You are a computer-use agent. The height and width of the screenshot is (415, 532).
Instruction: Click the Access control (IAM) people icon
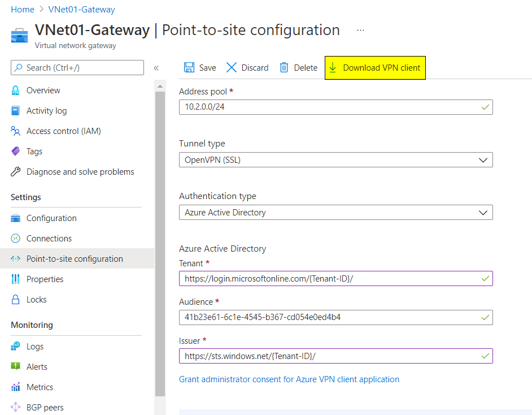click(x=16, y=131)
